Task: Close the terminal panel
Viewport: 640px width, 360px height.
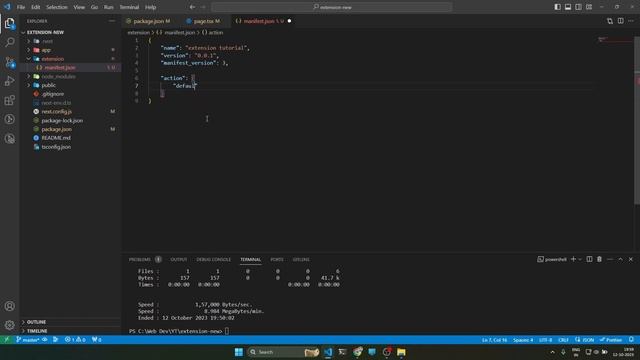Action: click(x=631, y=259)
